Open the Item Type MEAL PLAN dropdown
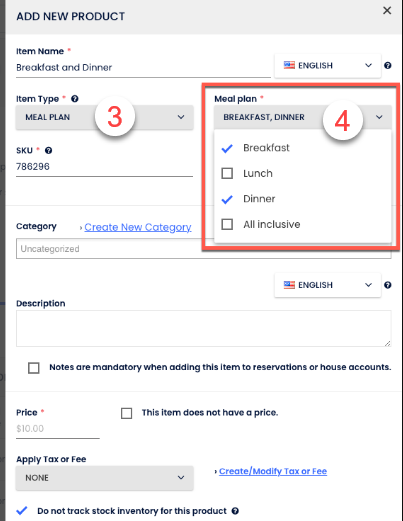 (x=104, y=117)
